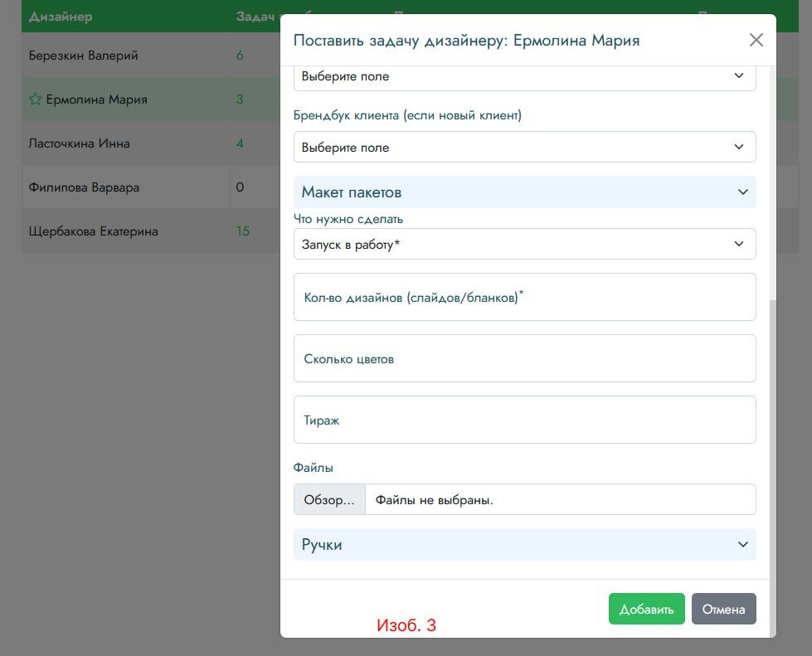Close the task dialog with X icon

pyautogui.click(x=756, y=40)
